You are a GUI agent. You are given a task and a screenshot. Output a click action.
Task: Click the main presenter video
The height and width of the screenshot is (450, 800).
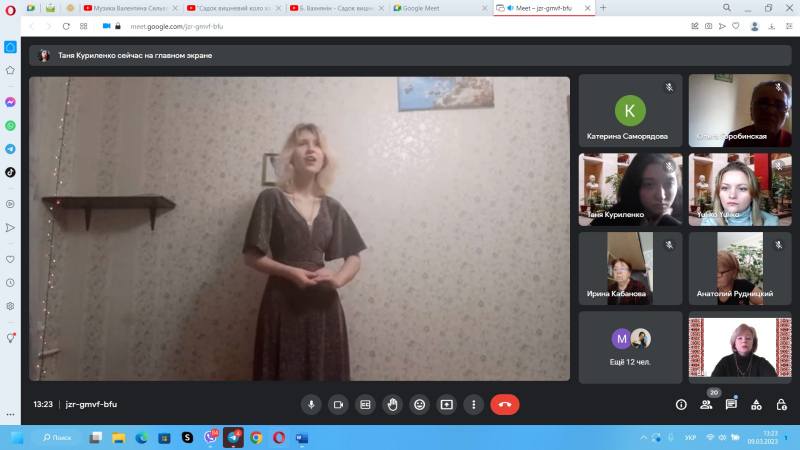[299, 229]
